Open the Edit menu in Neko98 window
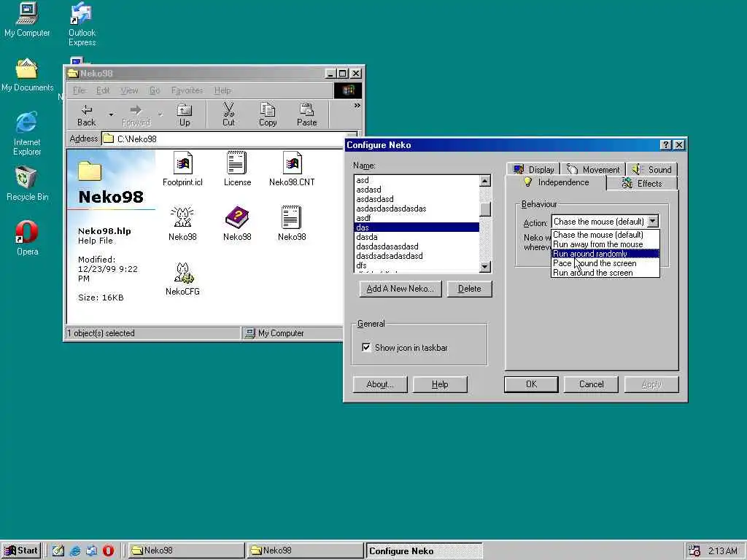 (x=103, y=90)
